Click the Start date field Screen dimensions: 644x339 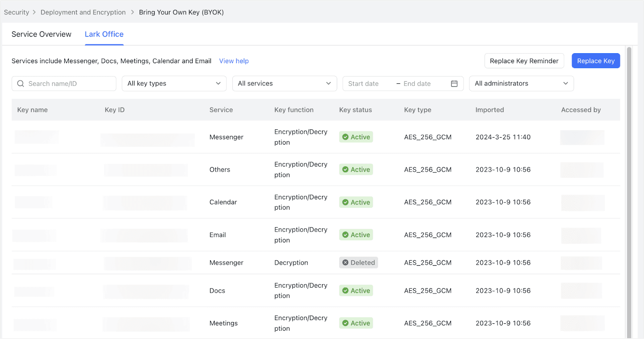point(363,84)
